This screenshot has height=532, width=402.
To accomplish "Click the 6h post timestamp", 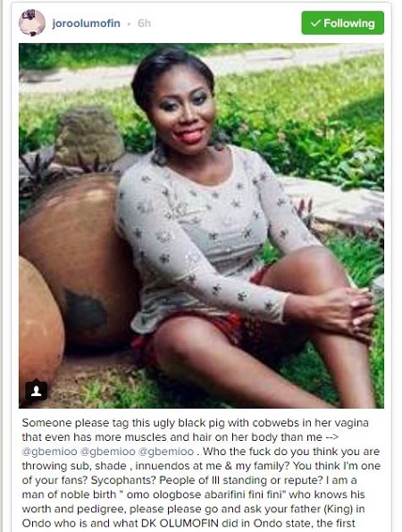I will click(x=144, y=23).
